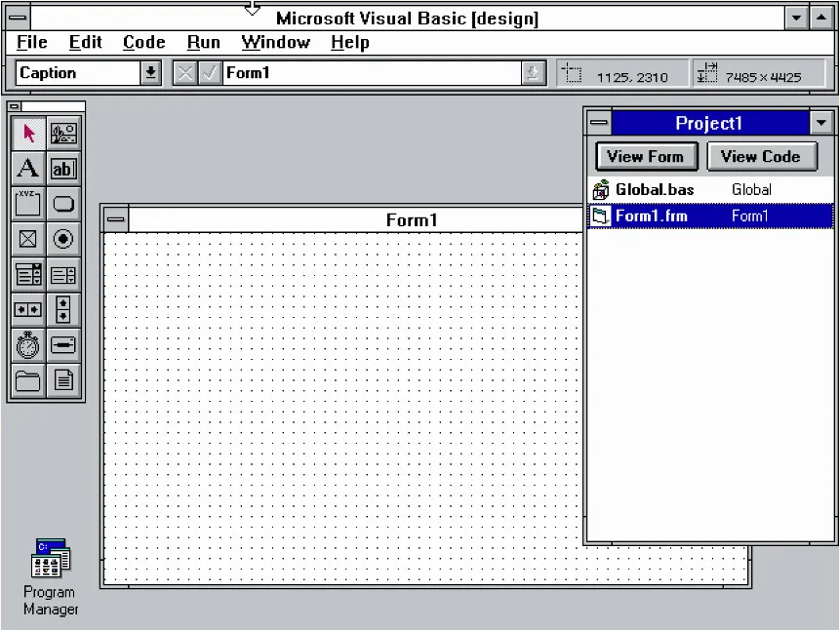Screen dimensions: 840x630
Task: Select the Option Button tool
Action: 63,239
